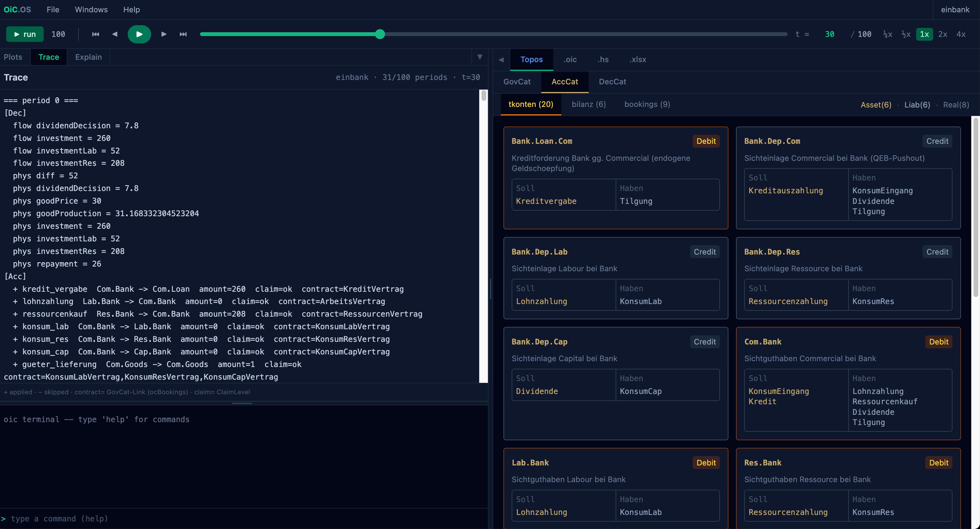Select the Topos tab
980x529 pixels.
coord(532,60)
